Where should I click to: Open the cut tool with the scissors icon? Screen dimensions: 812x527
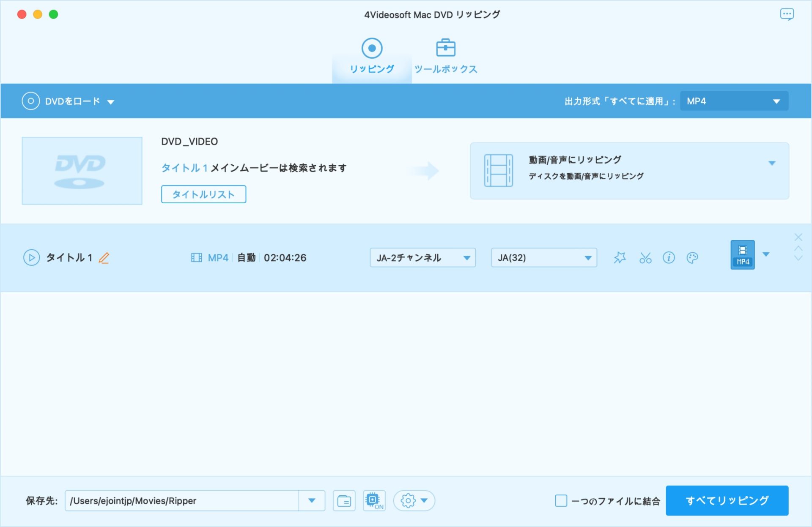coord(645,257)
